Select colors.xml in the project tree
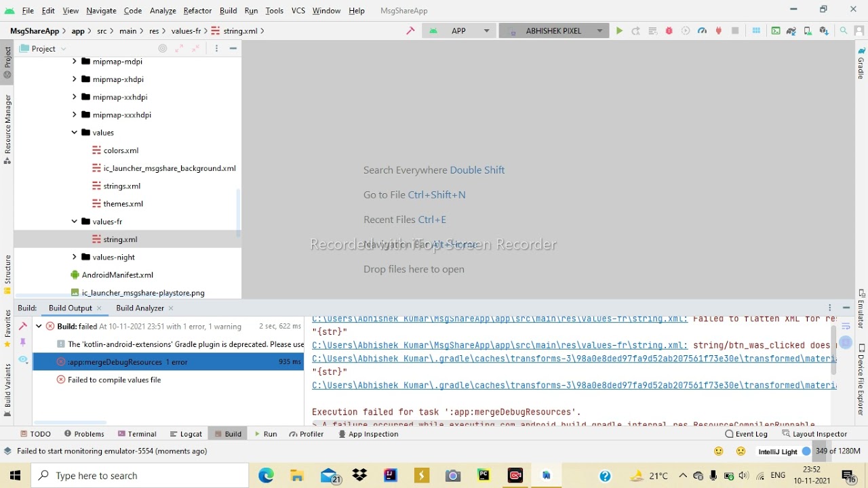Screen dimensions: 868x488 [121, 150]
